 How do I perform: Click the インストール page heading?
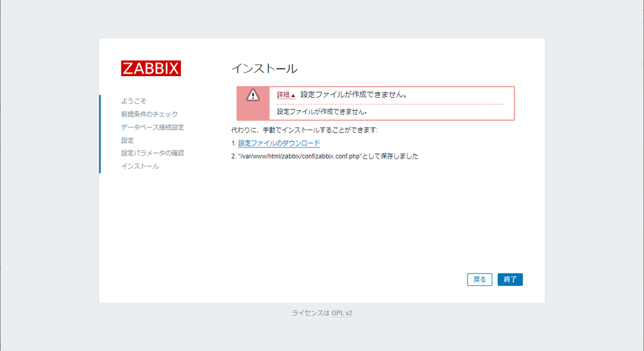[x=264, y=69]
